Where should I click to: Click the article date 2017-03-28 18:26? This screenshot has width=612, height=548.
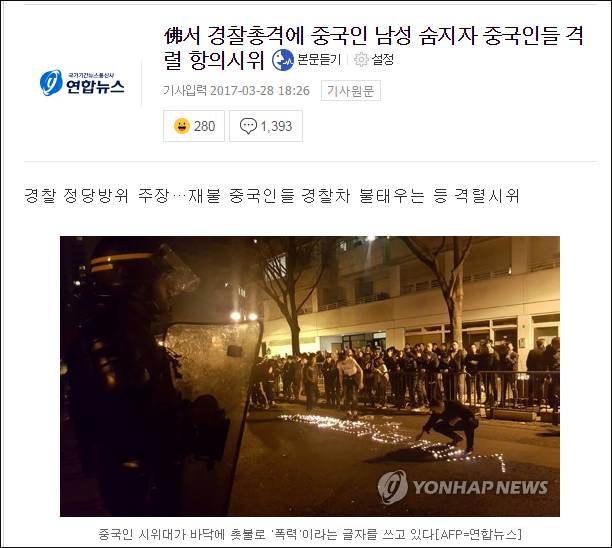(260, 91)
